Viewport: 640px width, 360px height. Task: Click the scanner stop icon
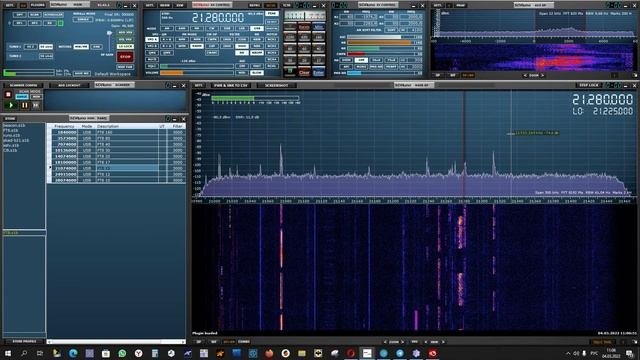(8, 94)
